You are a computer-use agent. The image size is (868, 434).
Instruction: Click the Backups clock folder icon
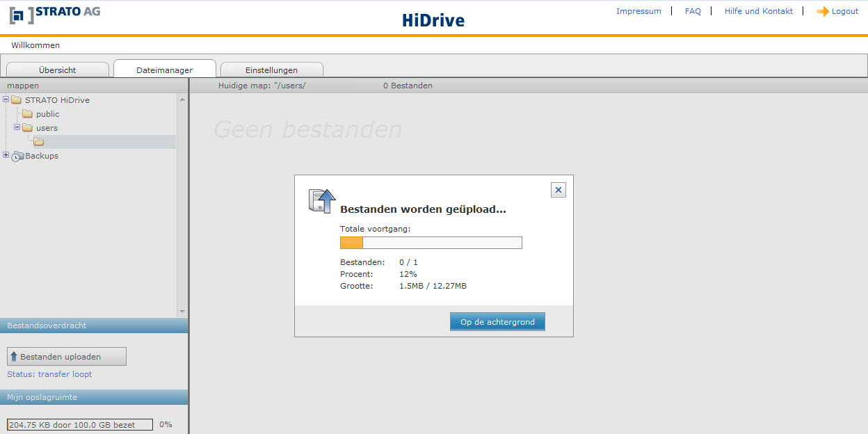point(17,156)
